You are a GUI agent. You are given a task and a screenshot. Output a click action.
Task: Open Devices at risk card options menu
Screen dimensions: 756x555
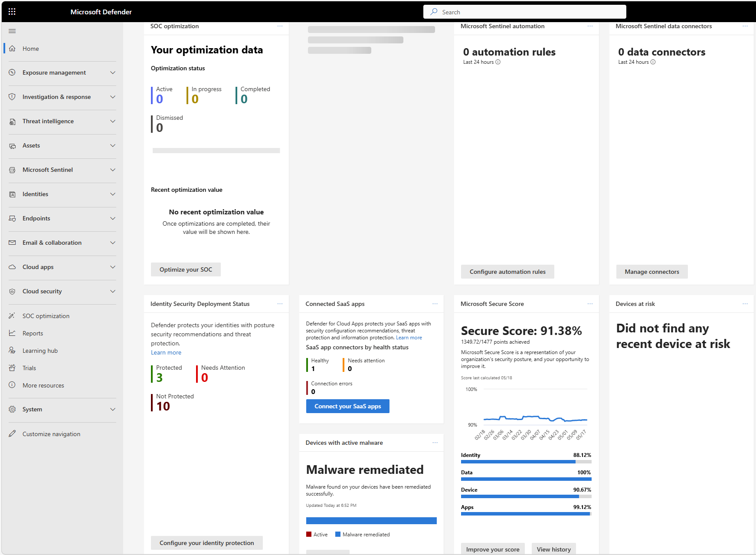(745, 304)
